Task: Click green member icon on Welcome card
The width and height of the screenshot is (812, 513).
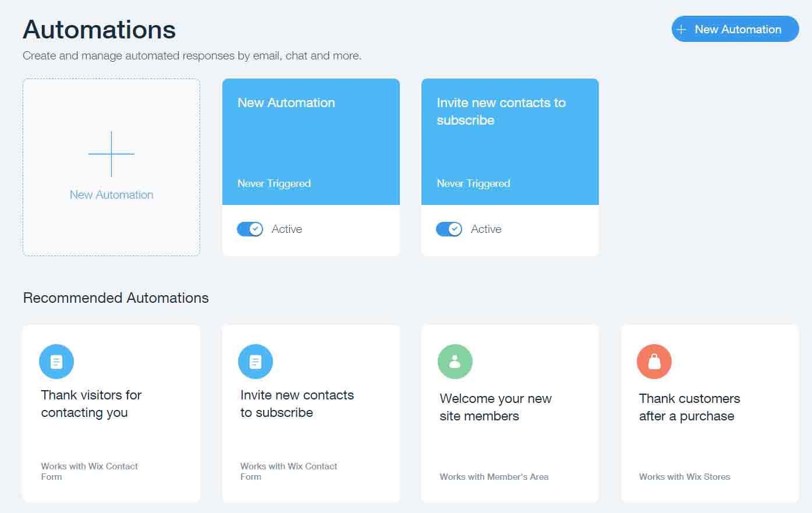Action: pyautogui.click(x=455, y=362)
